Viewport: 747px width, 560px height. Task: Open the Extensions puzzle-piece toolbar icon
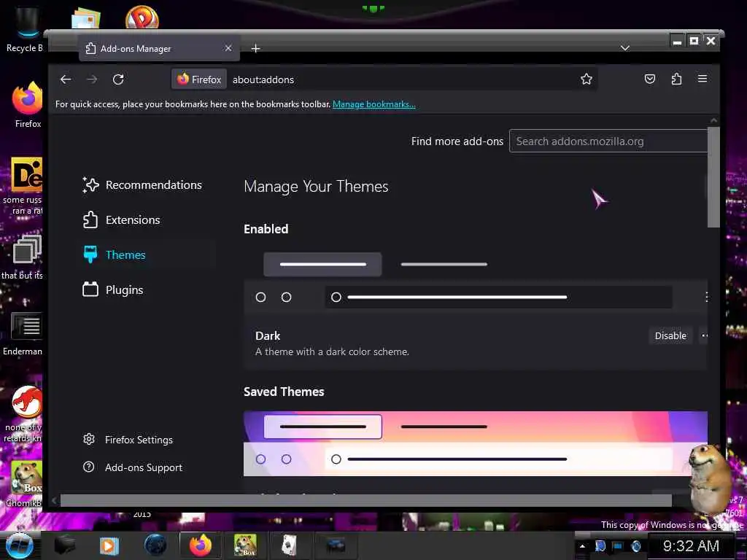click(676, 79)
